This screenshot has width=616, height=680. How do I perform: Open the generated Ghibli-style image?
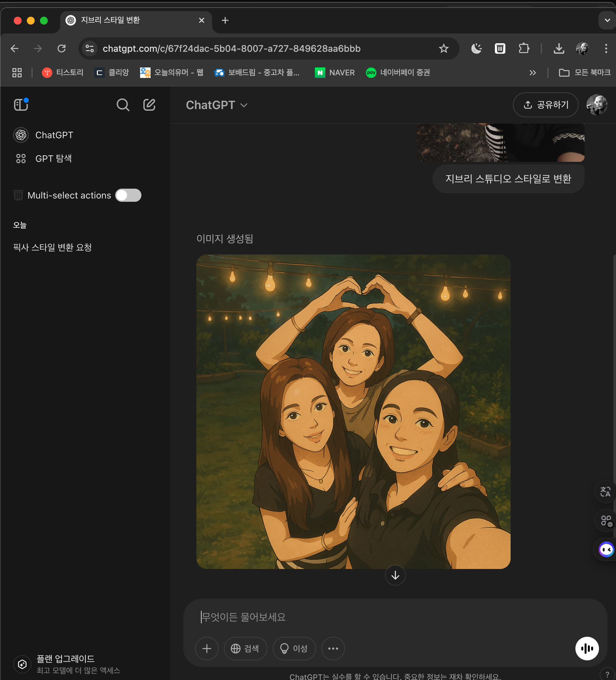pyautogui.click(x=353, y=411)
